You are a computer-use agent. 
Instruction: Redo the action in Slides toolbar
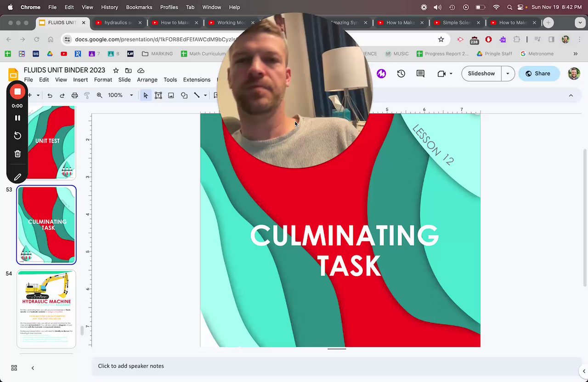(62, 95)
